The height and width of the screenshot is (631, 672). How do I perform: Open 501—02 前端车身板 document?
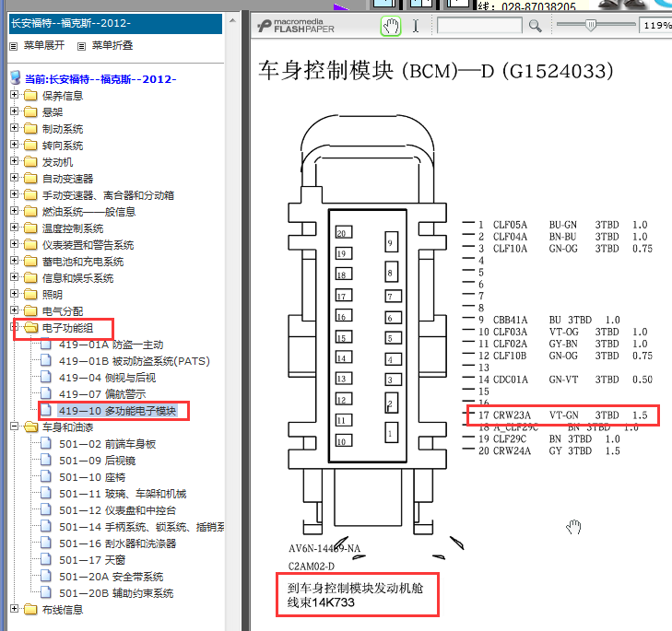click(x=107, y=444)
